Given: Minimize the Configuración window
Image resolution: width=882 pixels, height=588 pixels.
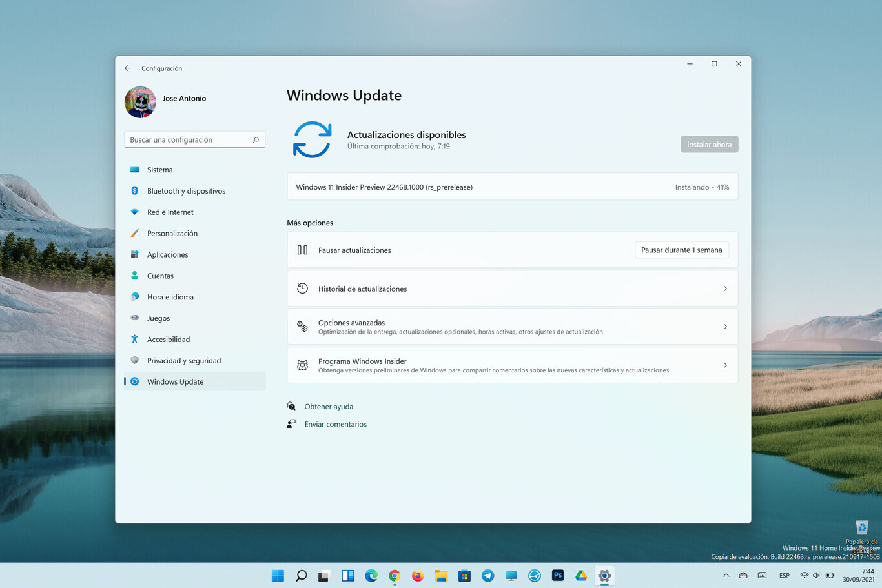Looking at the screenshot, I should pos(690,64).
